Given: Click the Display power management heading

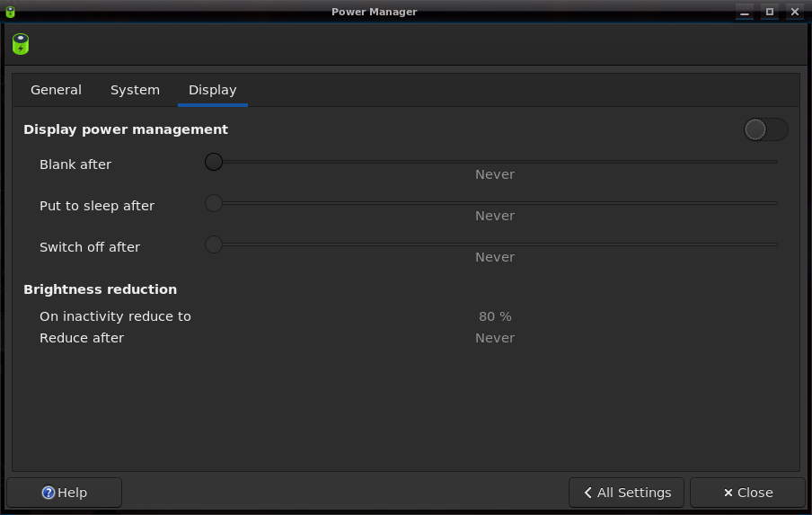Looking at the screenshot, I should point(126,129).
